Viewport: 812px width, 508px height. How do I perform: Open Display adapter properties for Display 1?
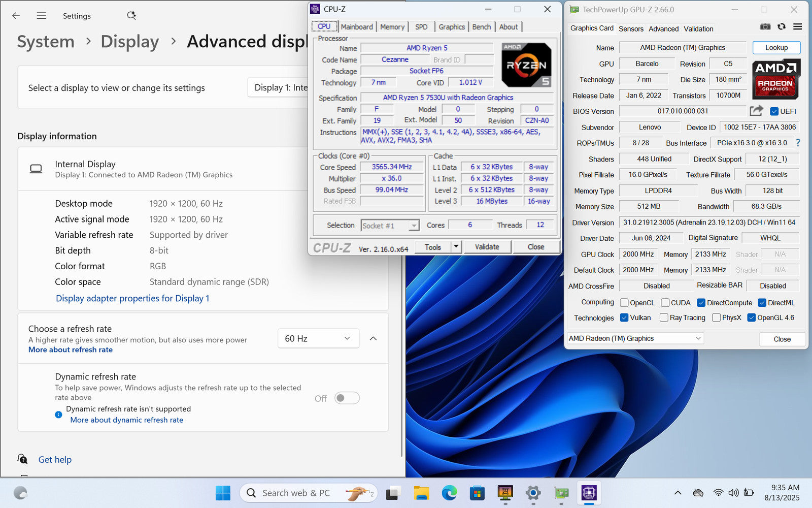coord(132,298)
